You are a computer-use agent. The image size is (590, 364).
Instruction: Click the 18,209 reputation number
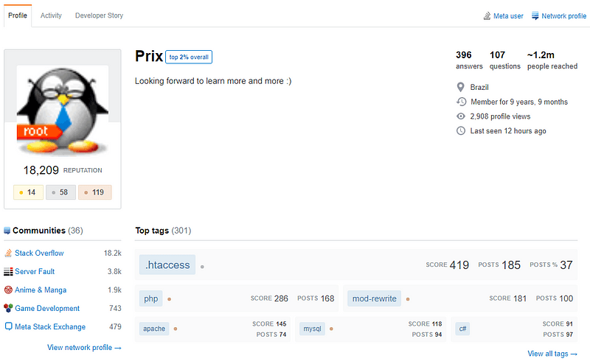(41, 170)
